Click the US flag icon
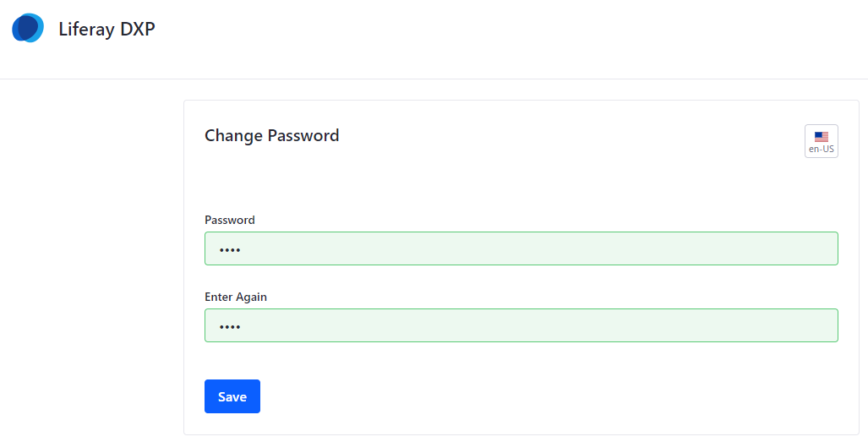This screenshot has height=442, width=868. pyautogui.click(x=821, y=136)
